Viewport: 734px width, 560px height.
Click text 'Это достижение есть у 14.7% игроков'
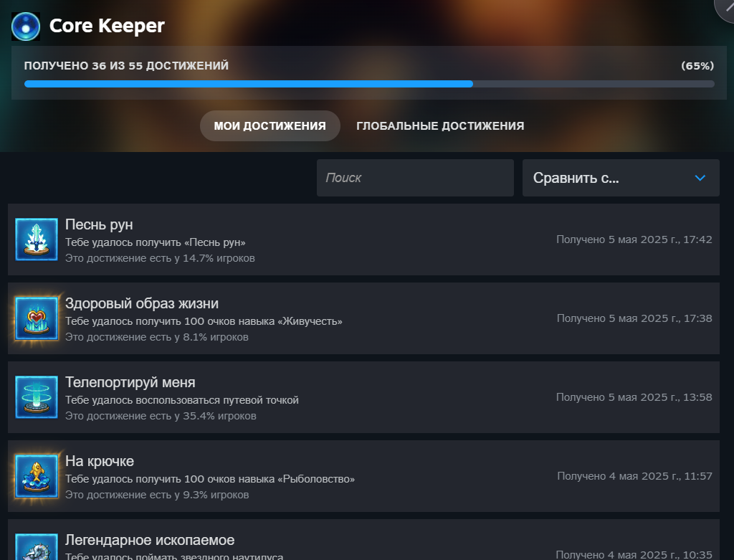point(160,258)
